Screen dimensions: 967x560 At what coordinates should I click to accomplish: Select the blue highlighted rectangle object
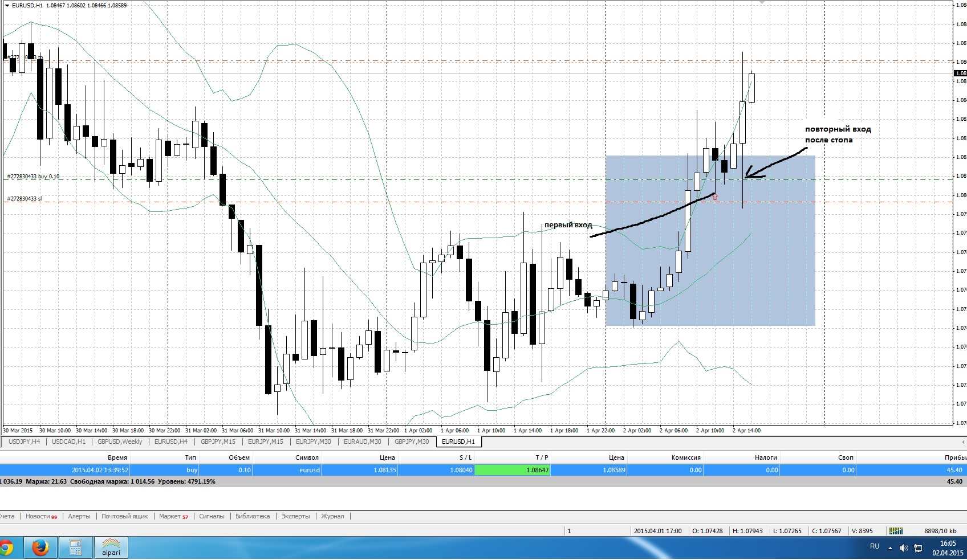[x=710, y=240]
